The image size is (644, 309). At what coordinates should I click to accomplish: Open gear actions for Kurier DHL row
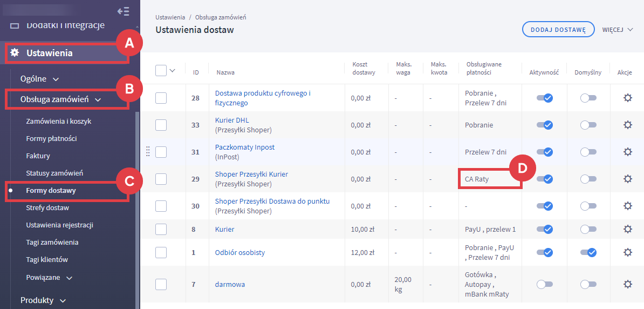coord(627,125)
